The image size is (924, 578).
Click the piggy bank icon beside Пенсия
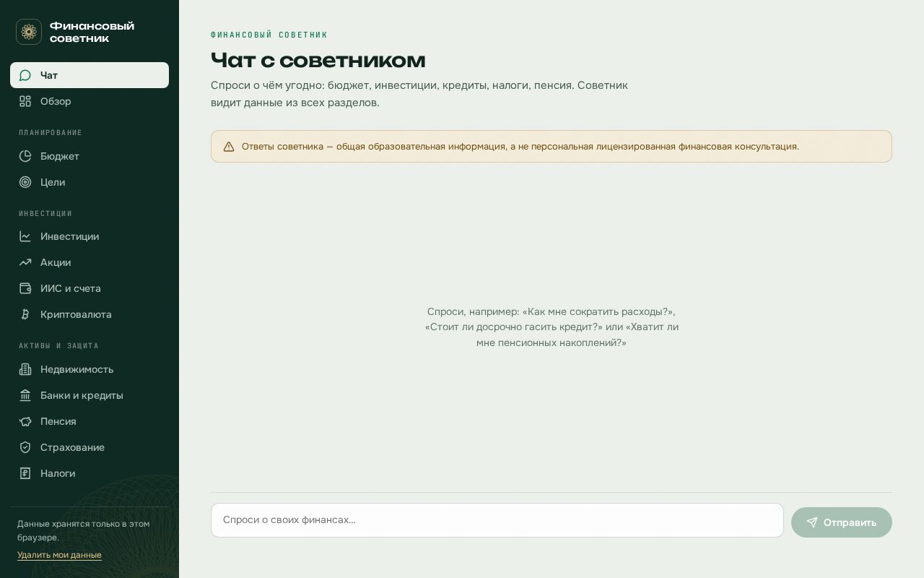[25, 421]
